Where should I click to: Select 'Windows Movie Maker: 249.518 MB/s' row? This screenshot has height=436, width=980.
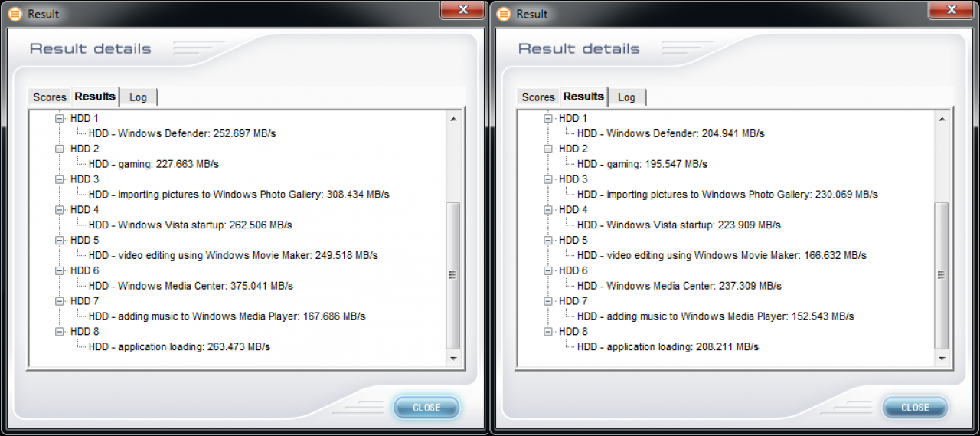point(233,255)
